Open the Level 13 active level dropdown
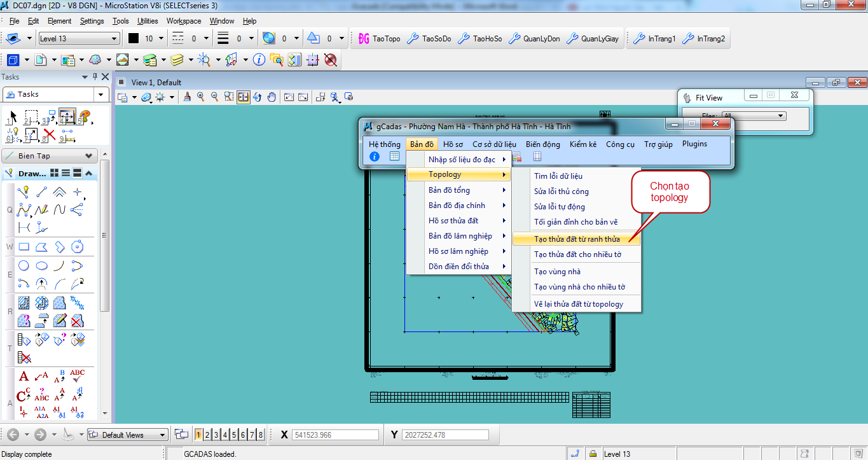 point(79,39)
